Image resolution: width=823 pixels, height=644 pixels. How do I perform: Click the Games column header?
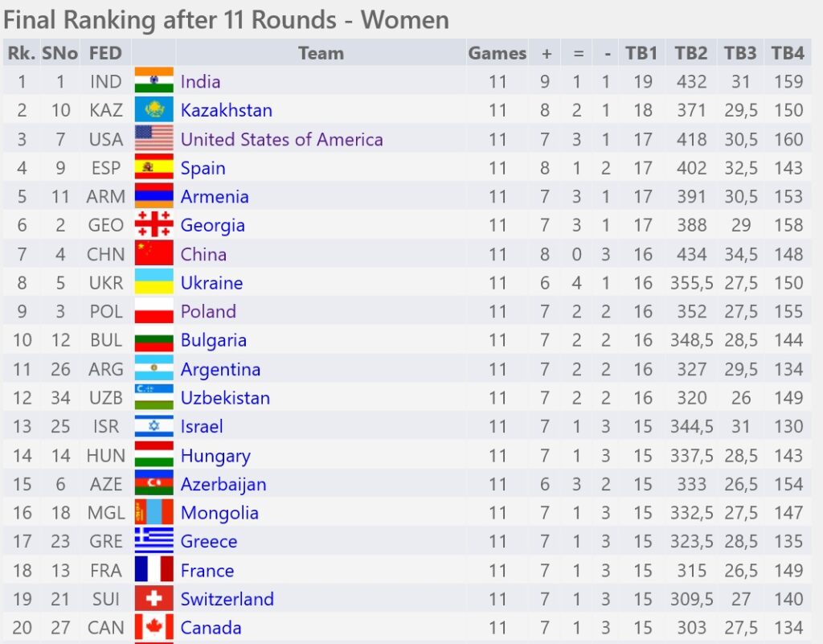coord(497,52)
